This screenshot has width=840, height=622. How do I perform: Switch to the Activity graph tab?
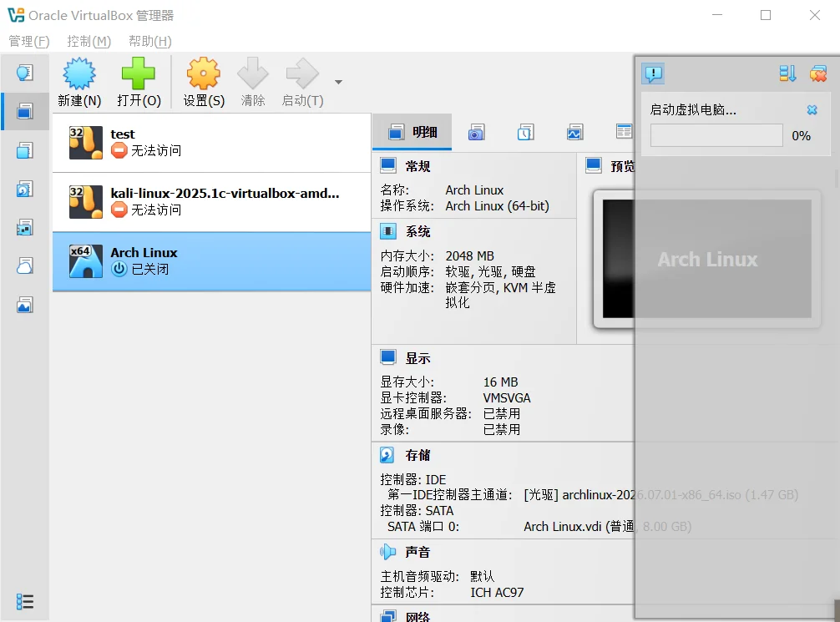(574, 132)
